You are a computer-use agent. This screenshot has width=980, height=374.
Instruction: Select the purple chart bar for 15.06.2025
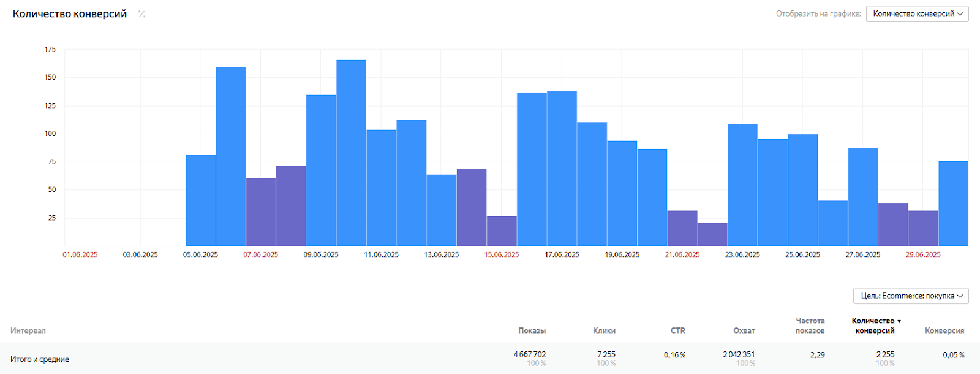[x=502, y=231]
